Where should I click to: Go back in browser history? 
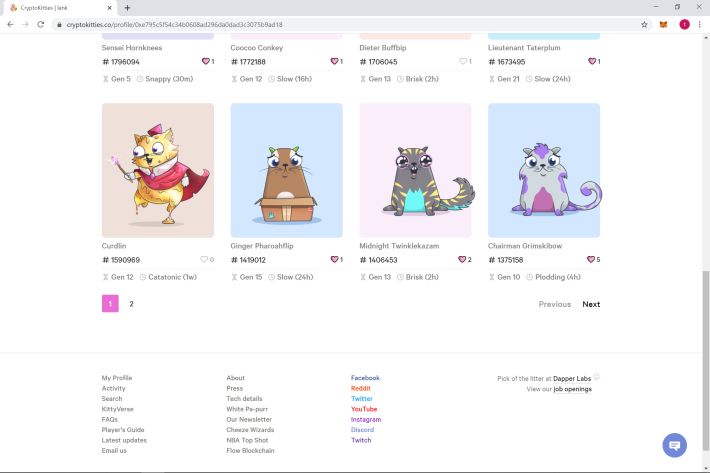[10, 24]
